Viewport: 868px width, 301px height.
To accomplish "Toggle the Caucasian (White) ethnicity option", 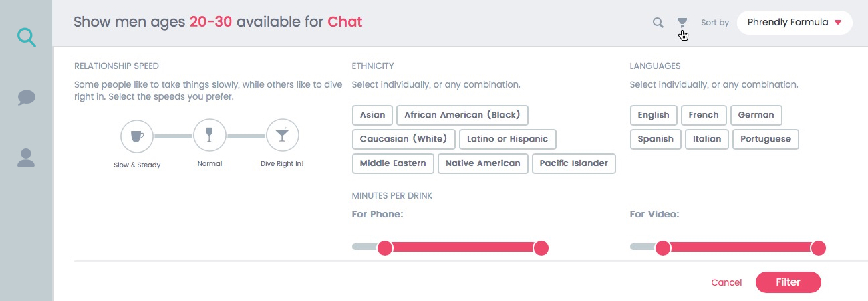I will pos(404,139).
